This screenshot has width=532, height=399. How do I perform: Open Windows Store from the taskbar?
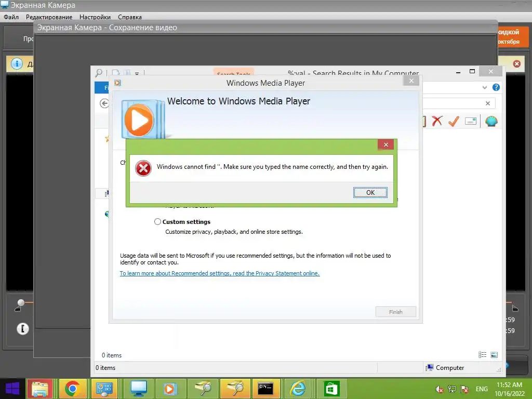331,389
